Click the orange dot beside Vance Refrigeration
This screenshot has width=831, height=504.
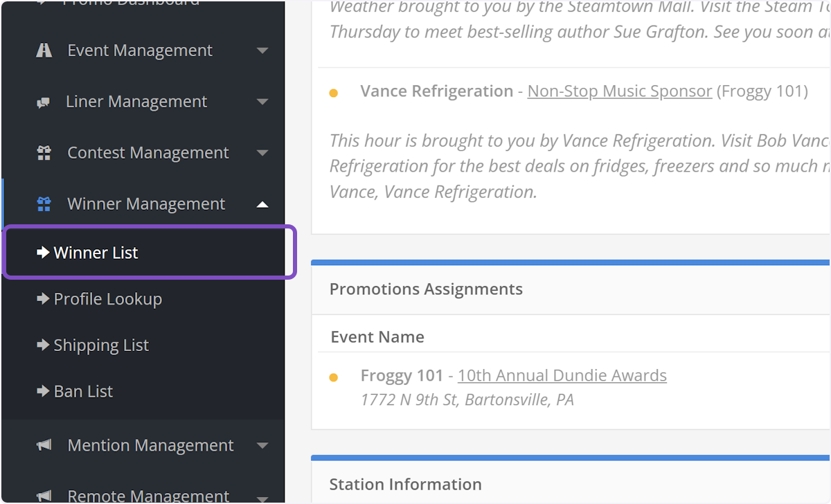coord(333,93)
